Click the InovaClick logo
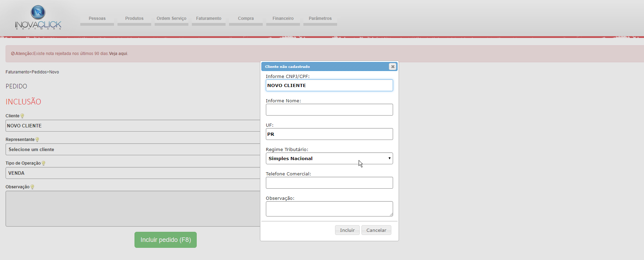 (x=38, y=17)
